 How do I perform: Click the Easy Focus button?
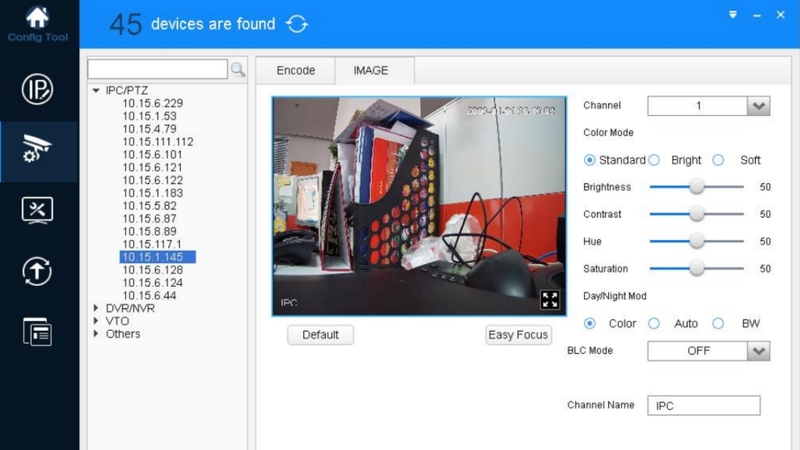click(x=518, y=335)
